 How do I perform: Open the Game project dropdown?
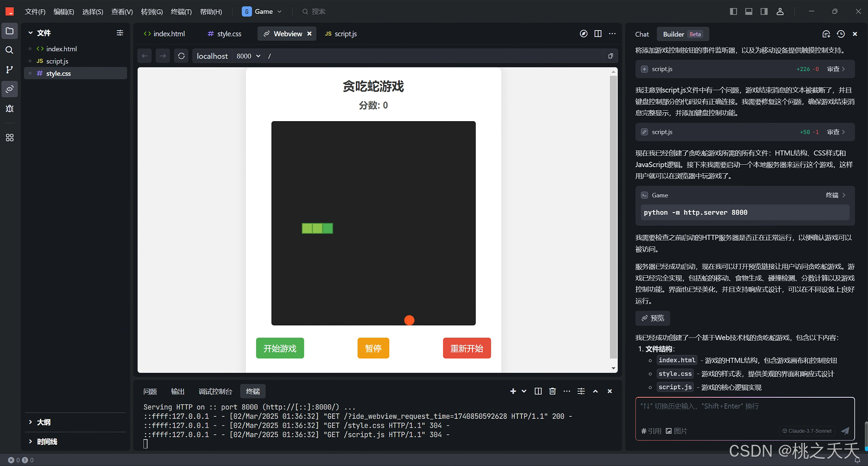coord(262,11)
